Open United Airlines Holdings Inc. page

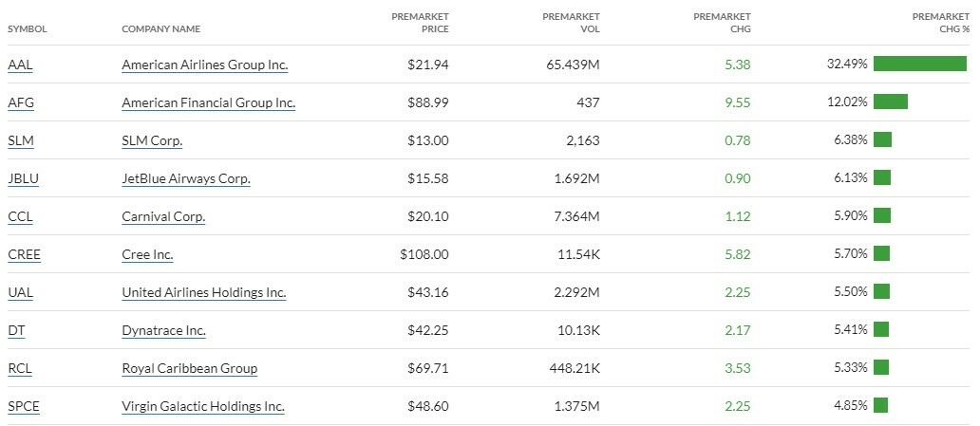click(x=203, y=292)
